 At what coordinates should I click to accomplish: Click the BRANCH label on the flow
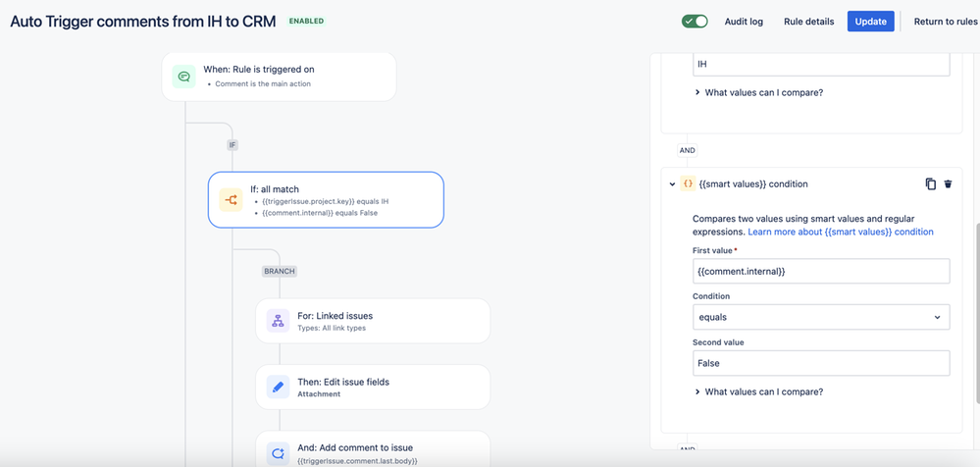280,272
